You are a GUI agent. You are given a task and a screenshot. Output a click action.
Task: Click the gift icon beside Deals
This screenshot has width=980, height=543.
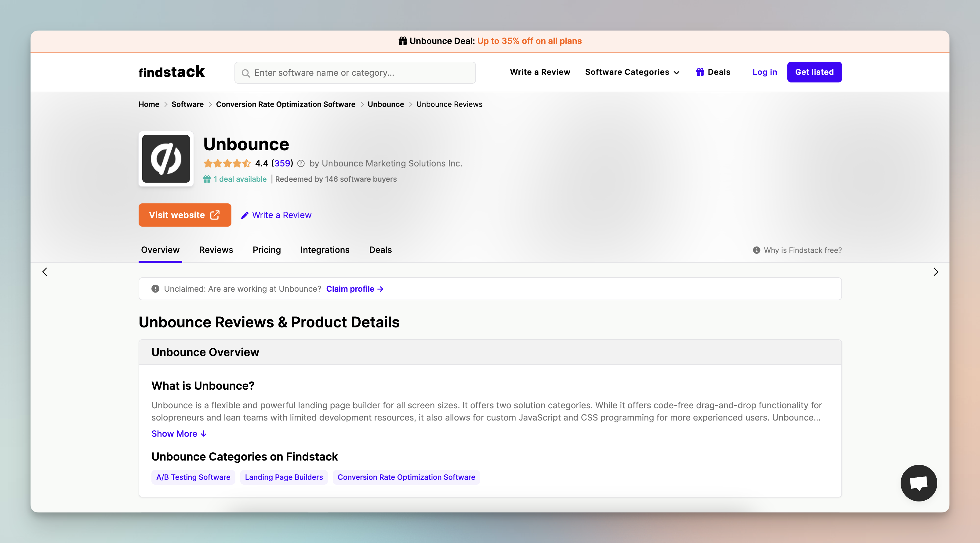[x=700, y=72]
